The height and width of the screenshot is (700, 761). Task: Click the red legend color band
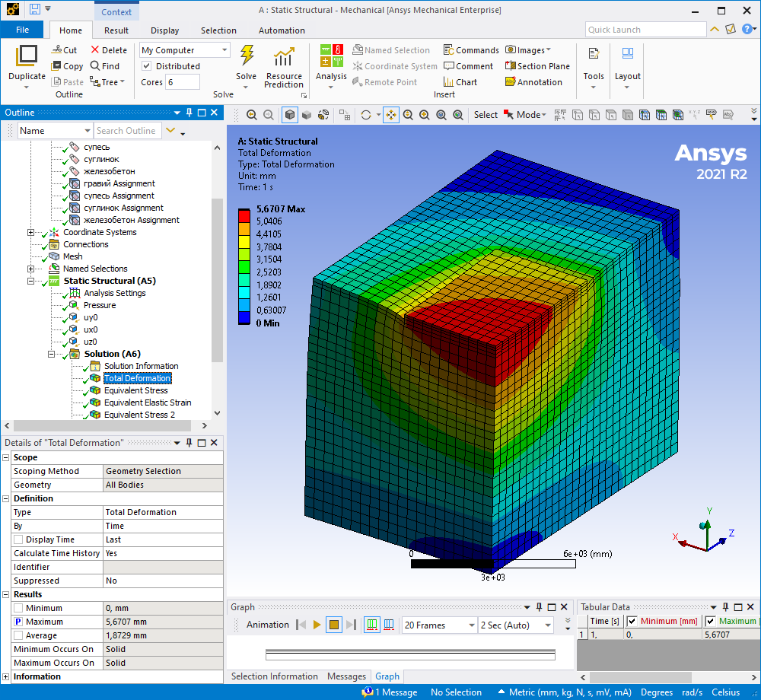point(244,215)
